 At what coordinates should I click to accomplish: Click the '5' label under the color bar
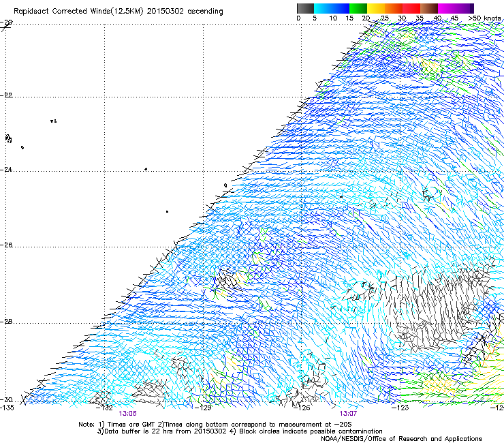point(315,18)
